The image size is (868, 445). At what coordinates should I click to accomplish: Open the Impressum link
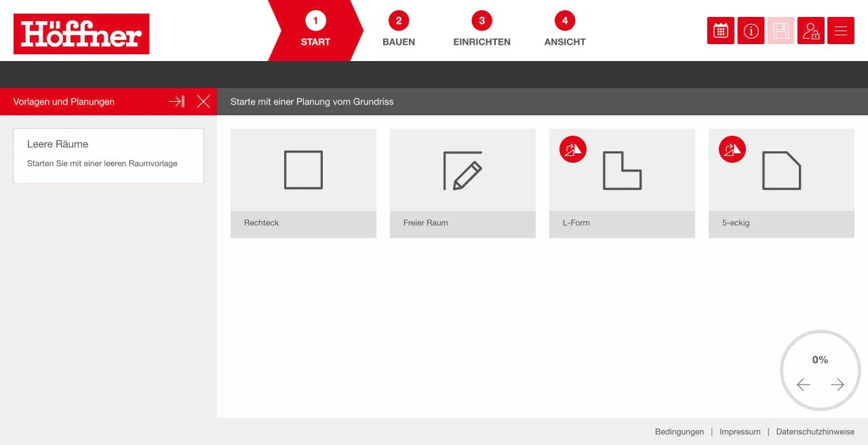click(740, 431)
